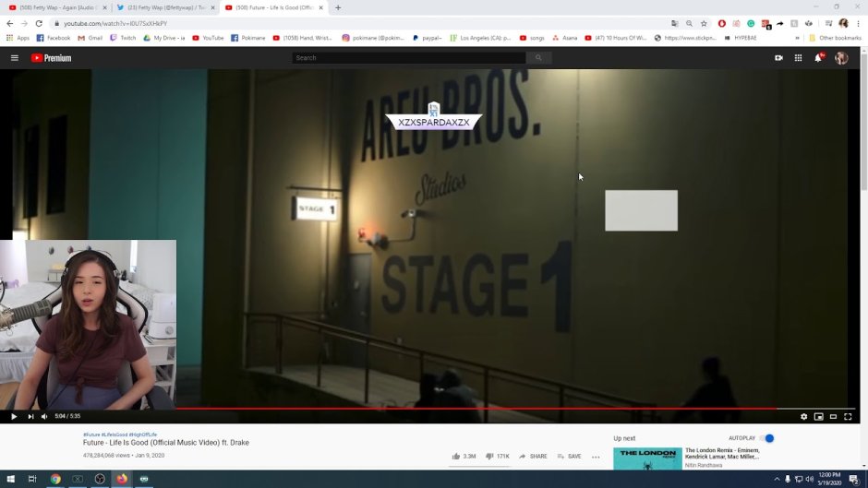The width and height of the screenshot is (868, 488).
Task: Open the My Drive bookmark
Action: click(163, 38)
